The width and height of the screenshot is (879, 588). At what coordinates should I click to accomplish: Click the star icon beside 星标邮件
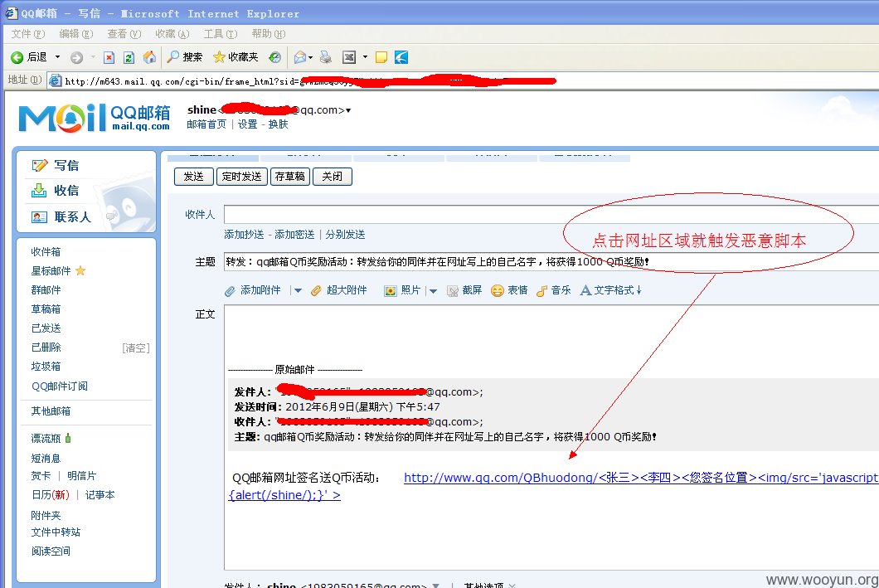pyautogui.click(x=80, y=270)
